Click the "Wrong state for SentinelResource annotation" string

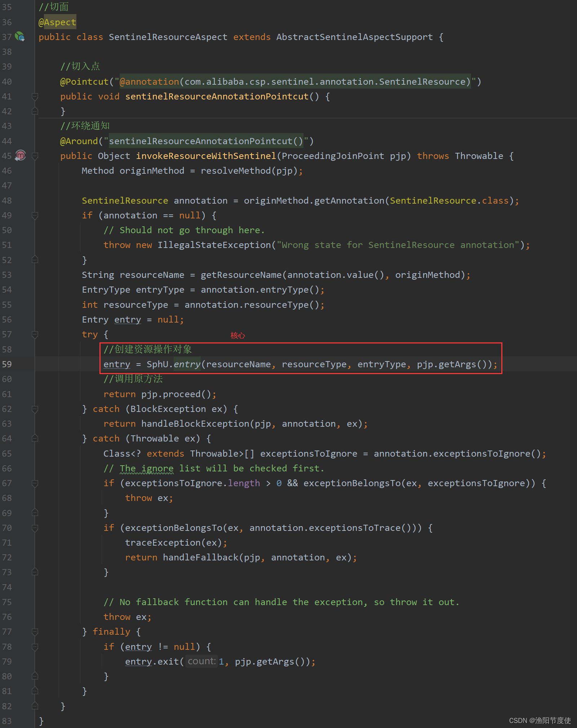[398, 245]
